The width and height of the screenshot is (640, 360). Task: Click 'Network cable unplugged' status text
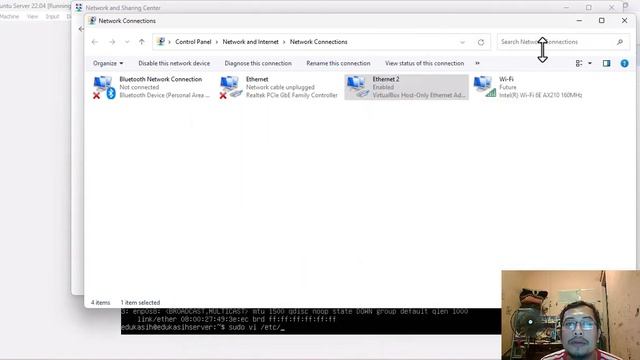click(x=280, y=87)
